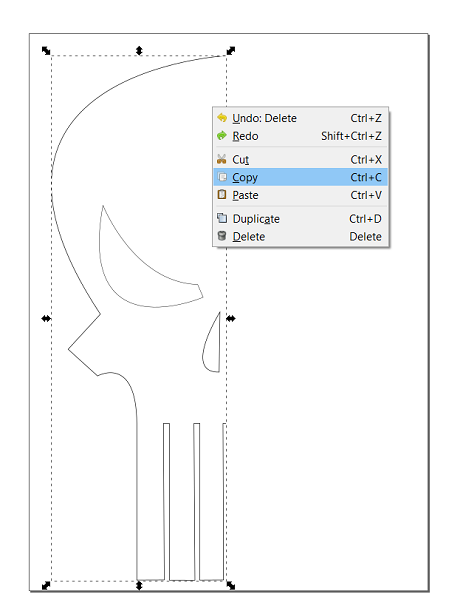Click the left-middle horizontal scale handle
This screenshot has width=463, height=600.
point(46,318)
